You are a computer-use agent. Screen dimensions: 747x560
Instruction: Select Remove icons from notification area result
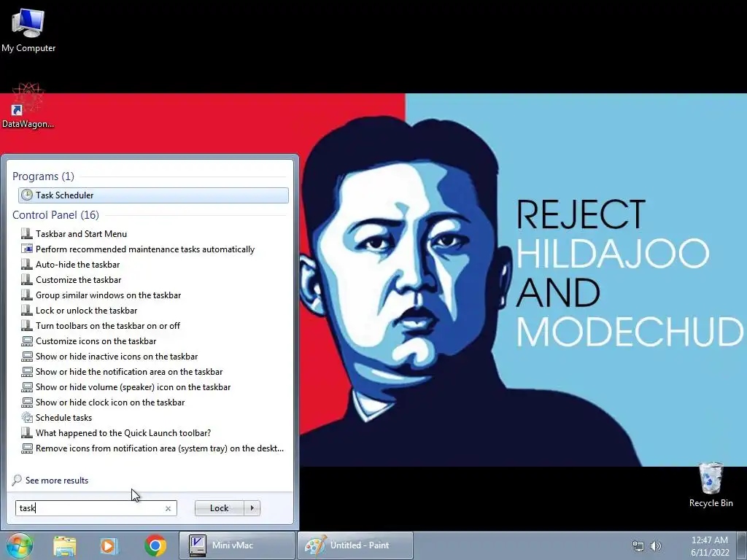159,448
